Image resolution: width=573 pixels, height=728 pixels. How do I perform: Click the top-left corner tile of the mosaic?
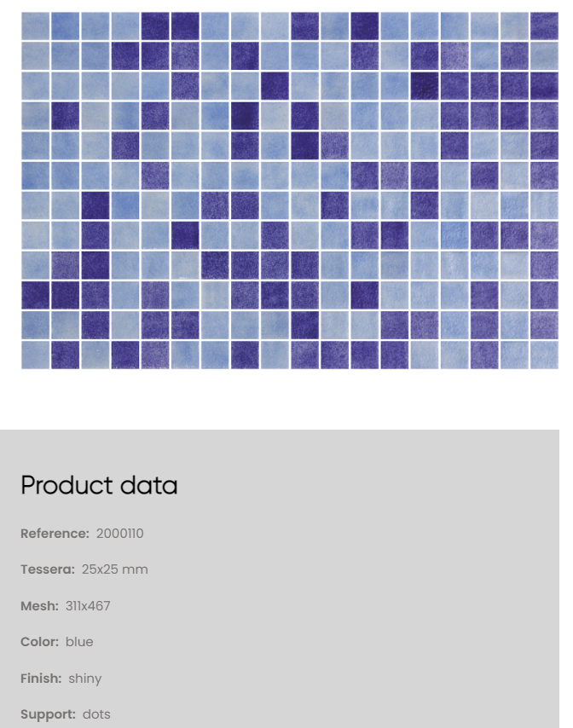(35, 26)
